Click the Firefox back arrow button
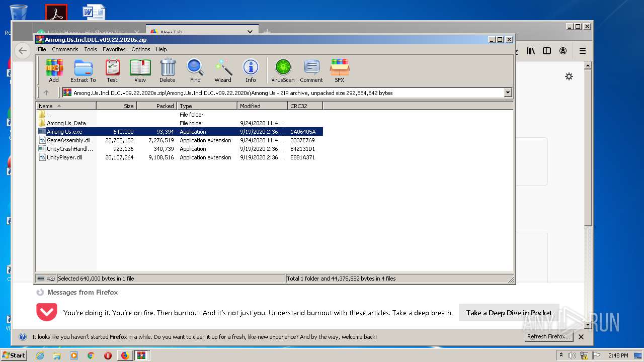The height and width of the screenshot is (362, 644). [x=22, y=50]
